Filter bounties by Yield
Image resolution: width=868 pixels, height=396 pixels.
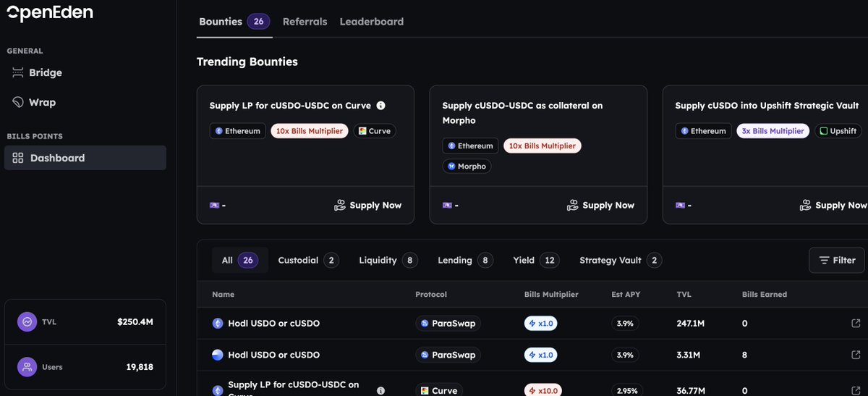tap(537, 261)
